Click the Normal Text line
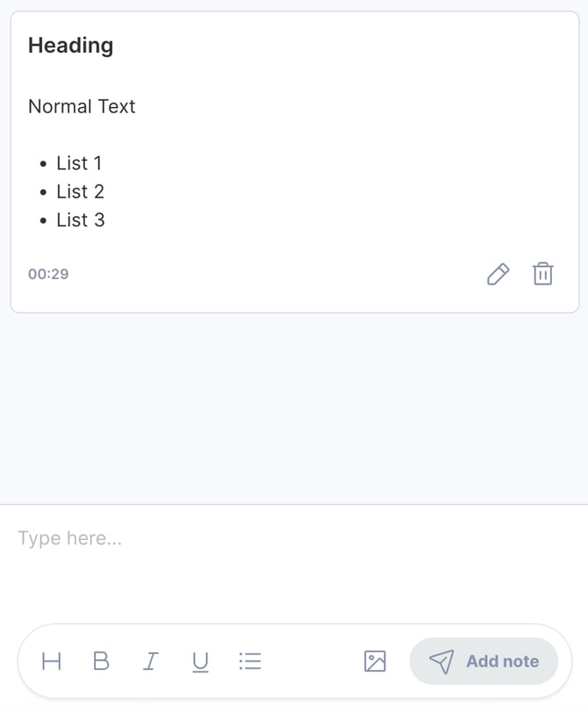Viewport: 588px width, 712px height. (82, 106)
